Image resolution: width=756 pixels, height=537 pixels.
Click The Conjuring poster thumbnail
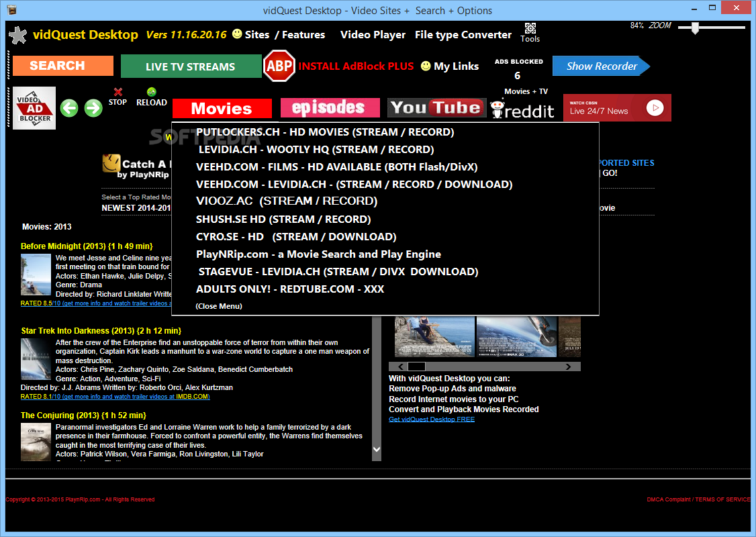(36, 442)
